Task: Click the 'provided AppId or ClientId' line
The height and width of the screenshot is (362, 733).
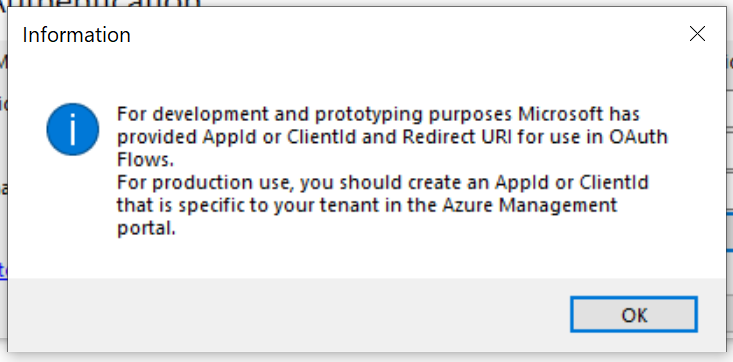Action: [392, 137]
